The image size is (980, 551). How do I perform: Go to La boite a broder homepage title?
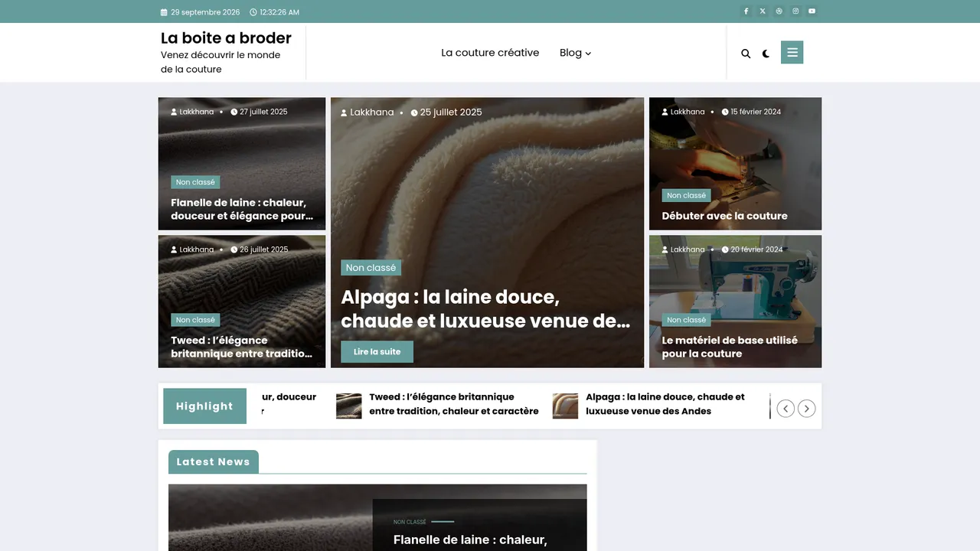[226, 38]
